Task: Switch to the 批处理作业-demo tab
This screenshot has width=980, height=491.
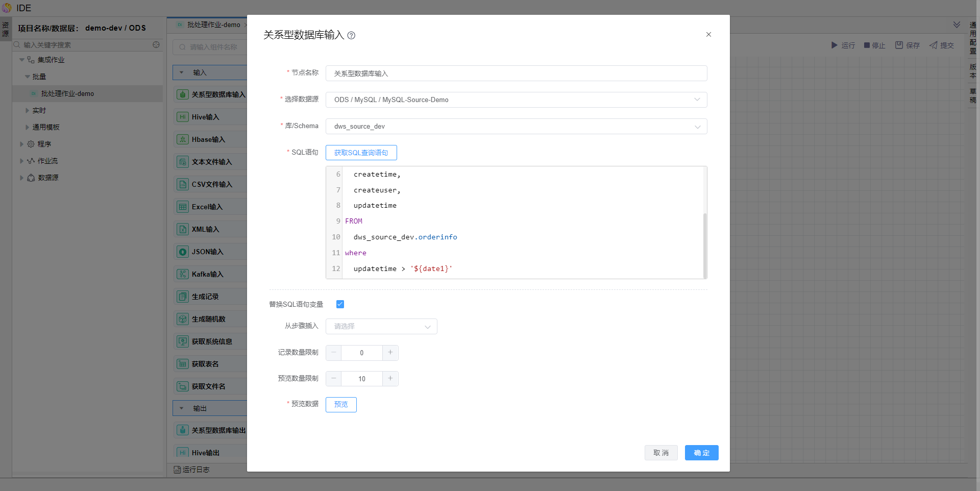Action: (213, 25)
